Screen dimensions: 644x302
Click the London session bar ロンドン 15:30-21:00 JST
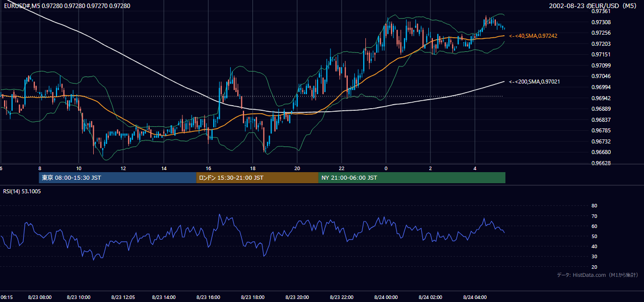tap(257, 178)
